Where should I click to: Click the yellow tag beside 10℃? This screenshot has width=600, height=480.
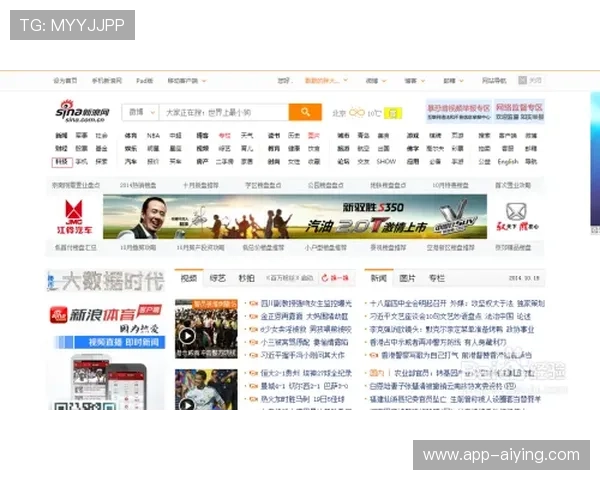coord(393,113)
